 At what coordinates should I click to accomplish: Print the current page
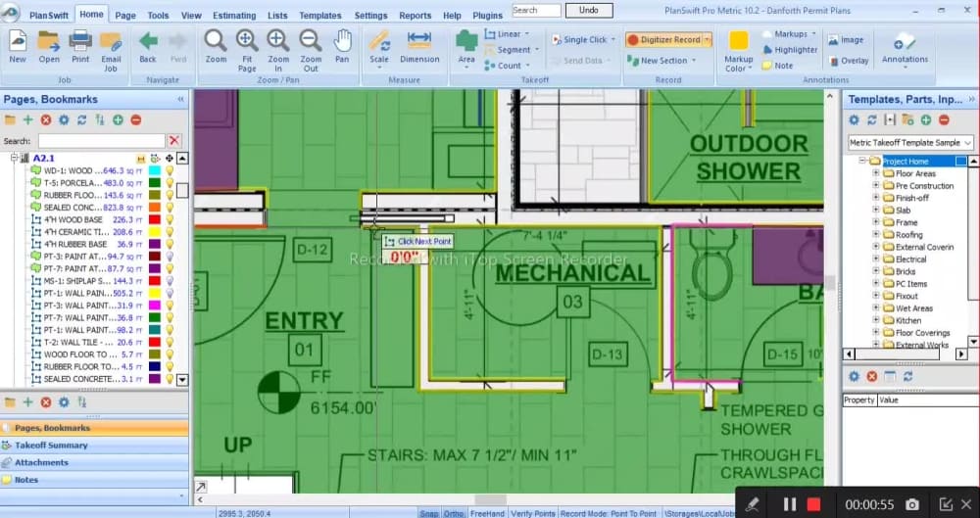pyautogui.click(x=80, y=47)
